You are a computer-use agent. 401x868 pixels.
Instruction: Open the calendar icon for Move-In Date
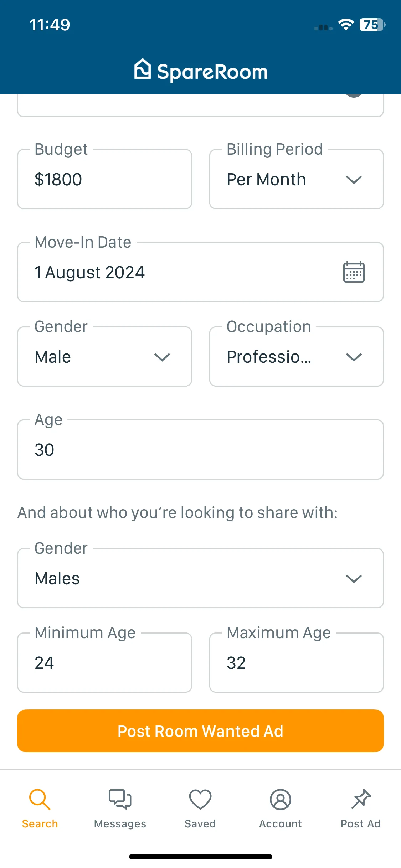(354, 272)
